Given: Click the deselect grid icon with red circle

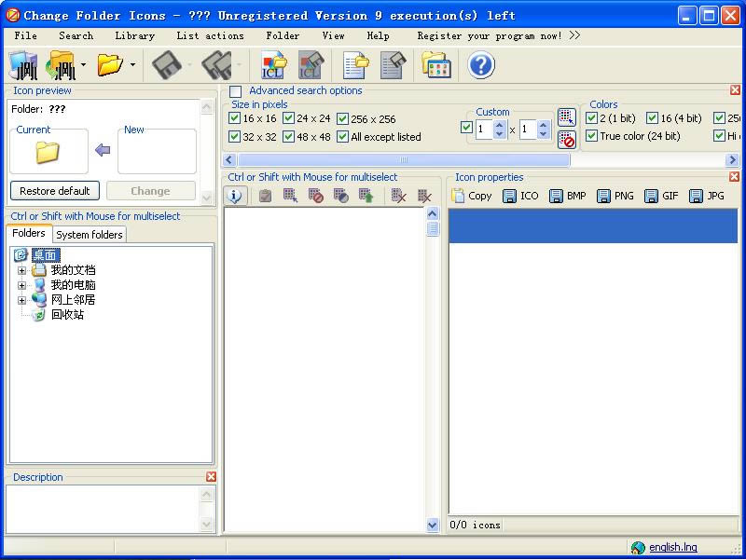Looking at the screenshot, I should pyautogui.click(x=315, y=196).
